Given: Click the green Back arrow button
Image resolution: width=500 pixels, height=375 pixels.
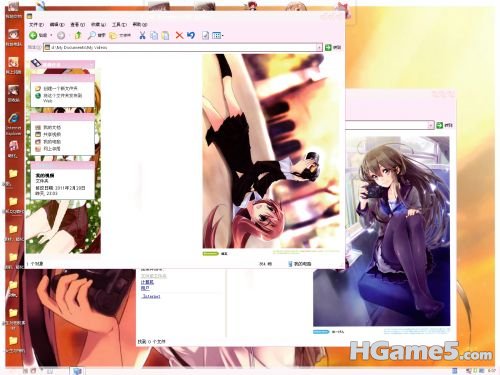Looking at the screenshot, I should tap(33, 35).
